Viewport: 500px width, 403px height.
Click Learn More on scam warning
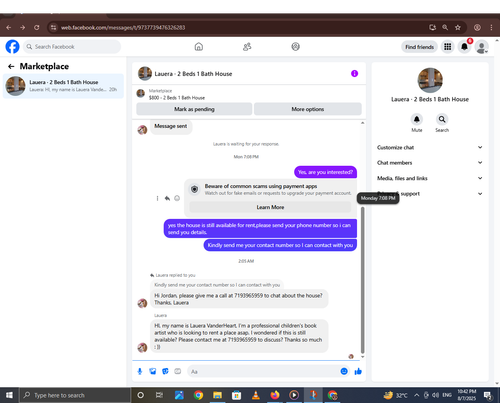point(270,207)
